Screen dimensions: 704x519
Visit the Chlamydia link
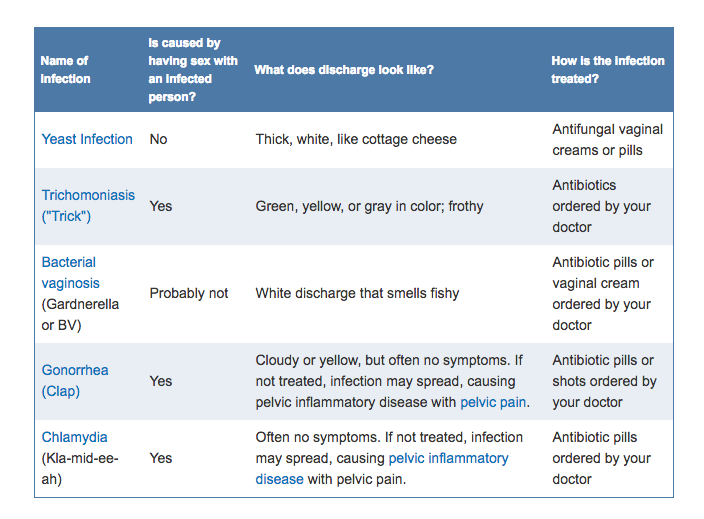pyautogui.click(x=74, y=437)
